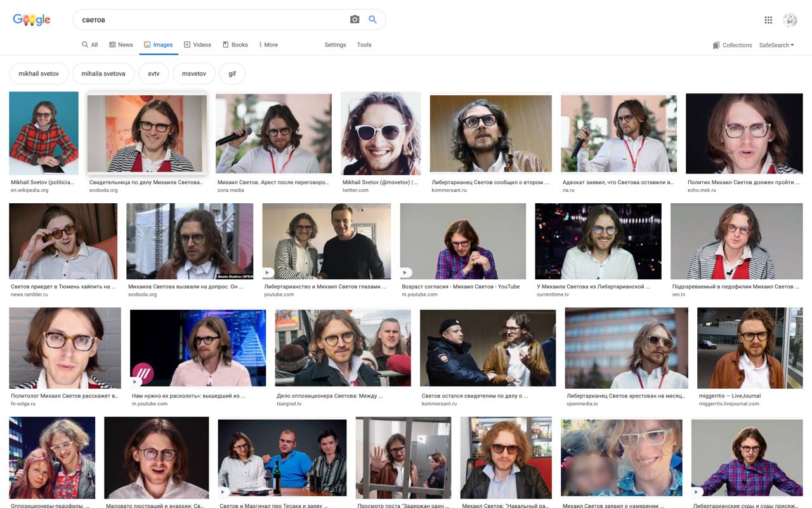
Task: Click the 'twitter.com' source text
Action: point(355,190)
